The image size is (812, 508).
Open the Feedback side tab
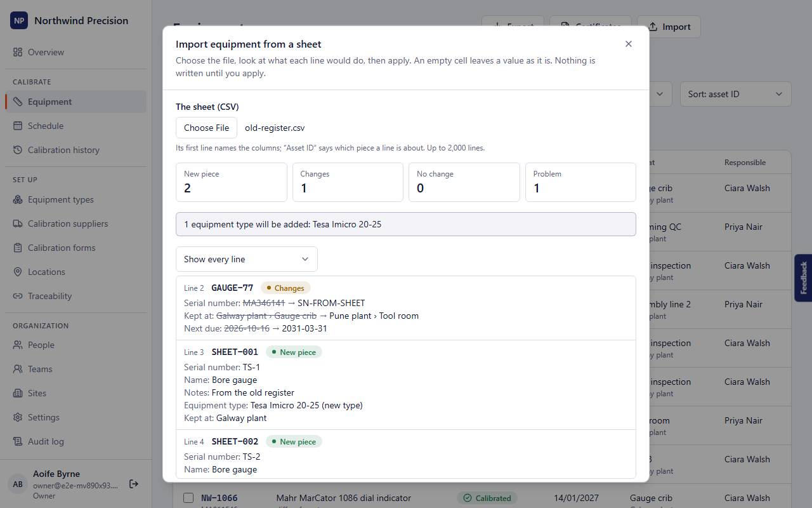[x=803, y=277]
